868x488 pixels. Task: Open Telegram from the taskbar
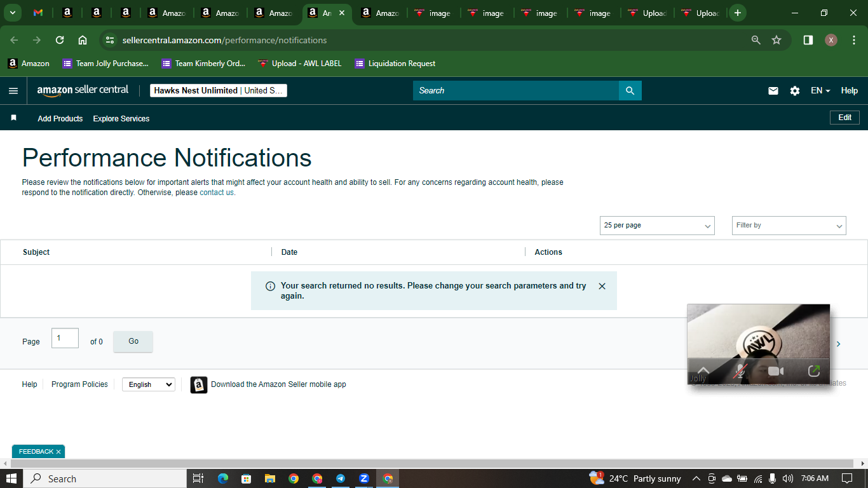341,478
